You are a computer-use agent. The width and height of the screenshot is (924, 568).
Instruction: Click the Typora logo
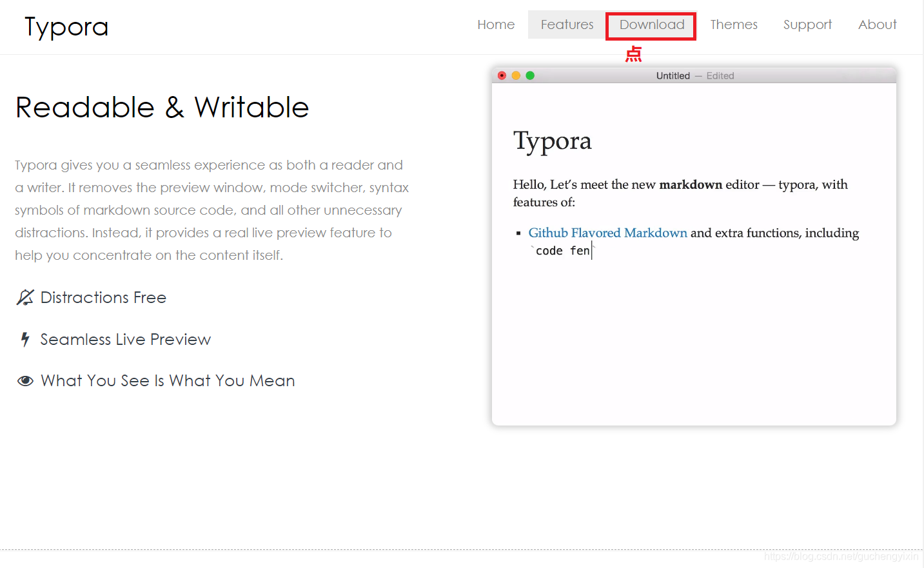66,27
